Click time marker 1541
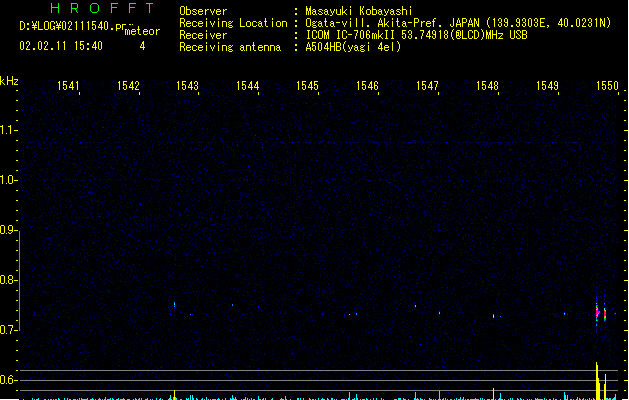The height and width of the screenshot is (400, 629). click(x=68, y=86)
